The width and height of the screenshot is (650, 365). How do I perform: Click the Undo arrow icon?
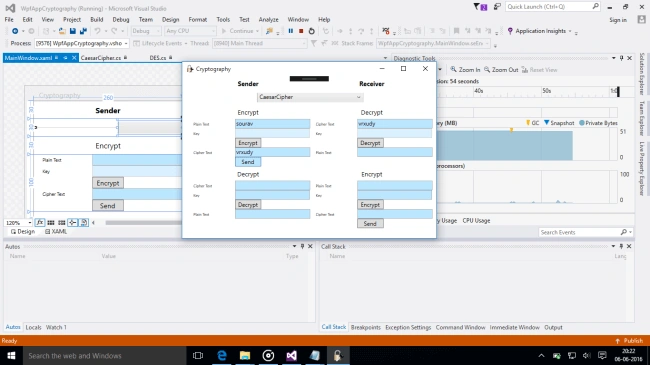click(x=97, y=31)
